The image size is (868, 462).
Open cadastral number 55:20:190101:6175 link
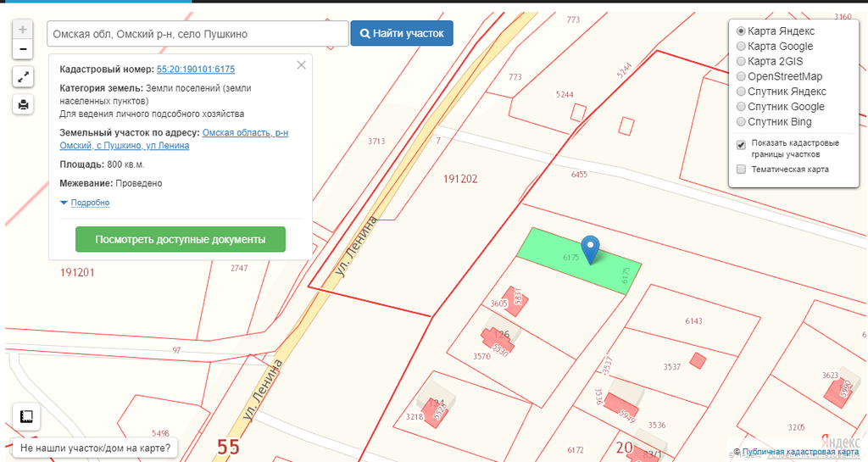[196, 70]
